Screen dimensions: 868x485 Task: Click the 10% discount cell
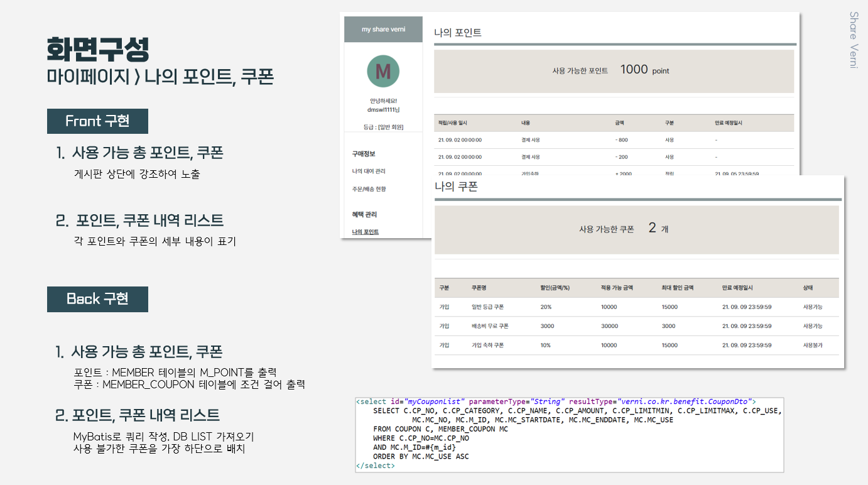pos(546,346)
